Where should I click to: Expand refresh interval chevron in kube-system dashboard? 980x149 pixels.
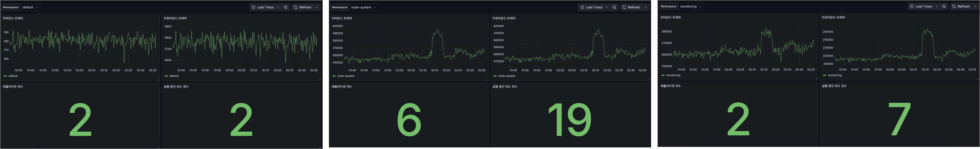point(646,7)
